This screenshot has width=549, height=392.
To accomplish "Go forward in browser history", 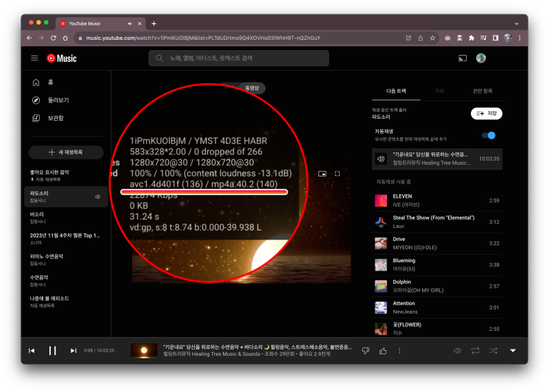I will (x=41, y=38).
